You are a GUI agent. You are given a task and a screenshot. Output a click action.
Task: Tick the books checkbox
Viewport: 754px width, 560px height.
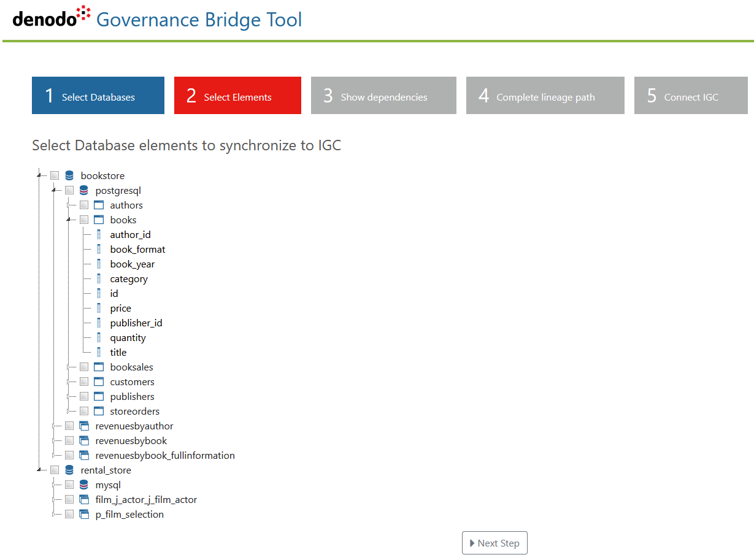pyautogui.click(x=84, y=220)
